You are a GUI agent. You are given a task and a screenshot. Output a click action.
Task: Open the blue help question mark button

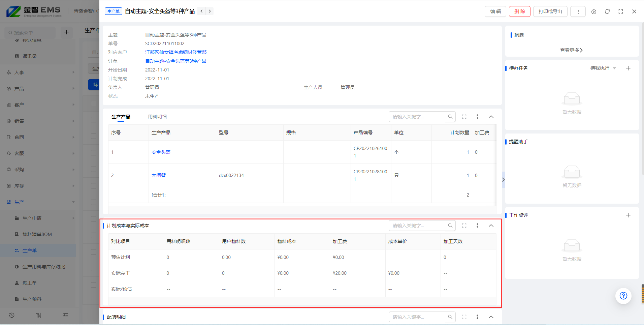[623, 296]
